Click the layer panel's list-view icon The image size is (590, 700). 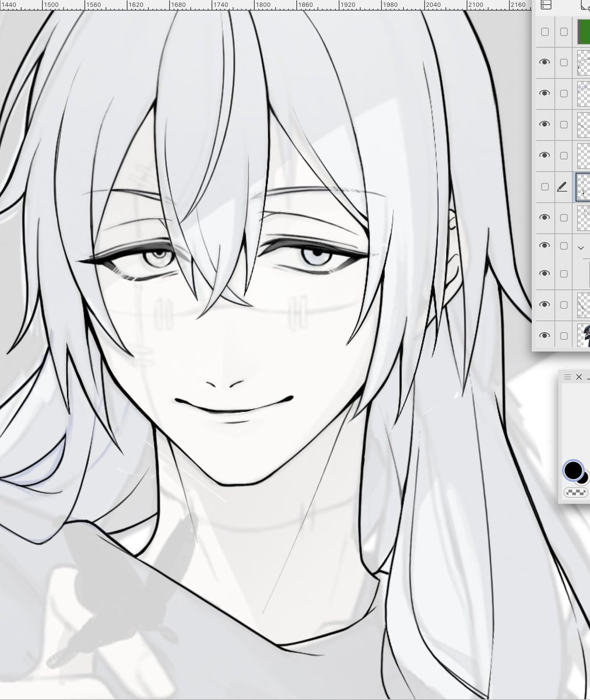pyautogui.click(x=546, y=5)
